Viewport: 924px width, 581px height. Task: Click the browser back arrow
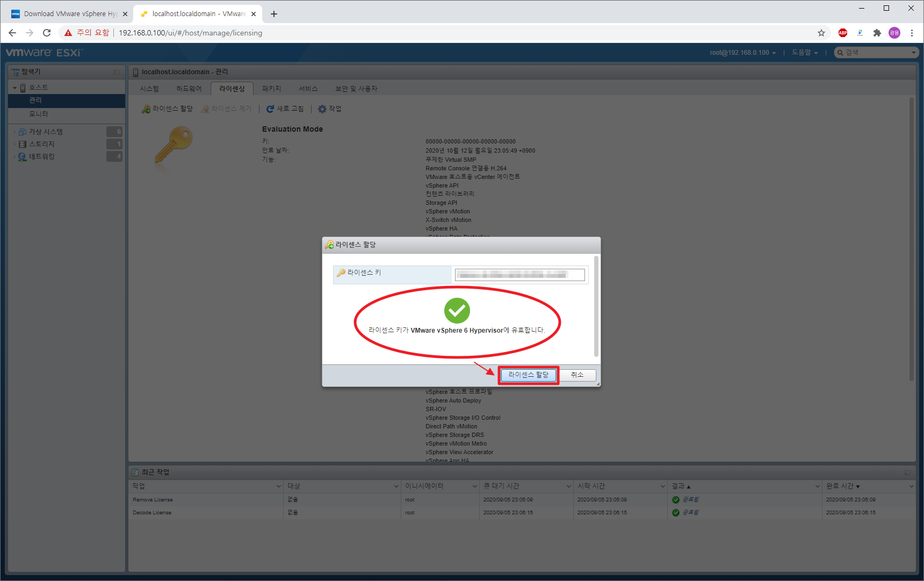[x=12, y=33]
